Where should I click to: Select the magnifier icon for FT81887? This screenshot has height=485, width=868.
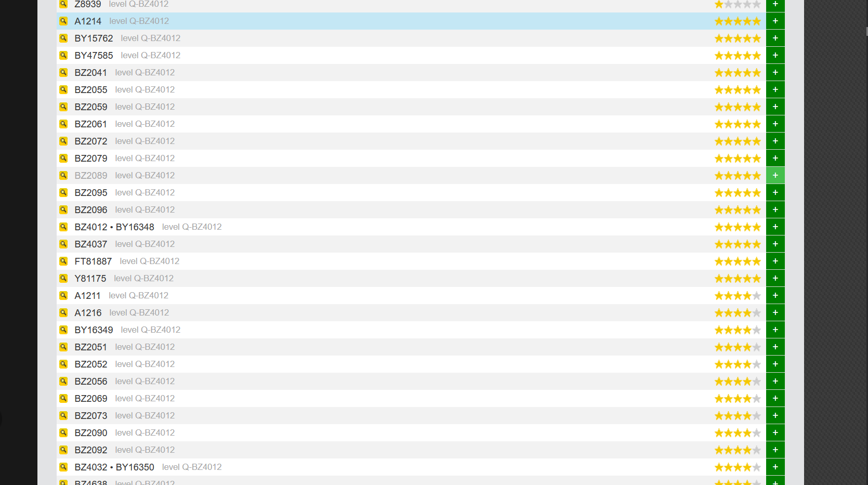tap(63, 261)
